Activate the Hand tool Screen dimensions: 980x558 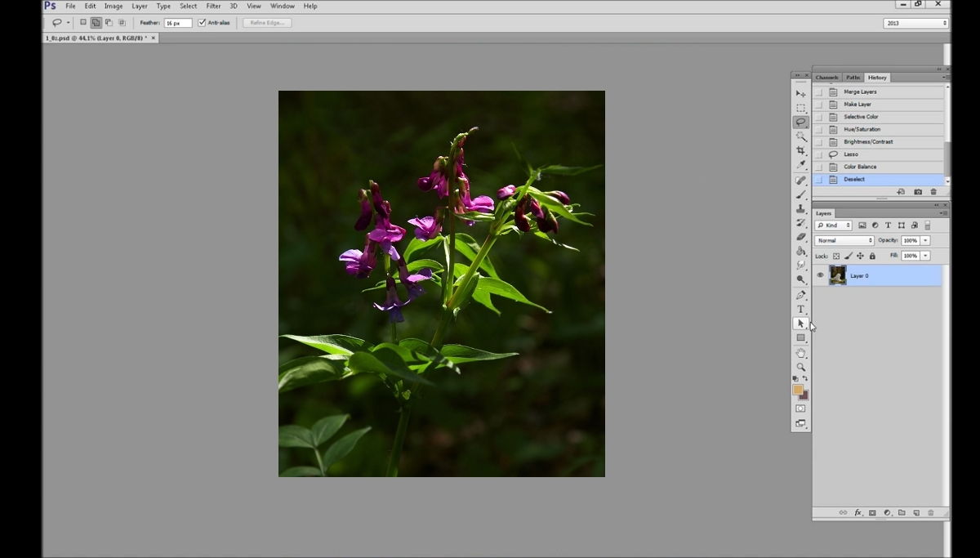click(x=800, y=353)
